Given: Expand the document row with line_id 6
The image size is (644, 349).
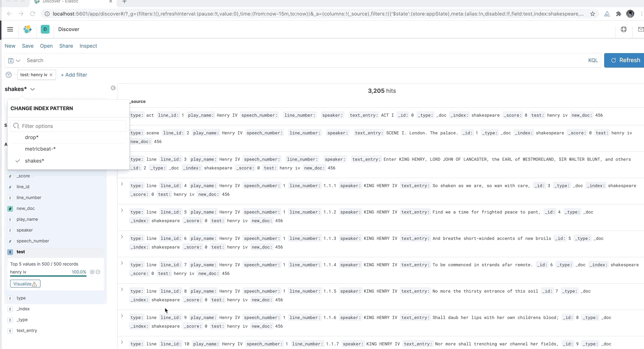Looking at the screenshot, I should tap(122, 237).
